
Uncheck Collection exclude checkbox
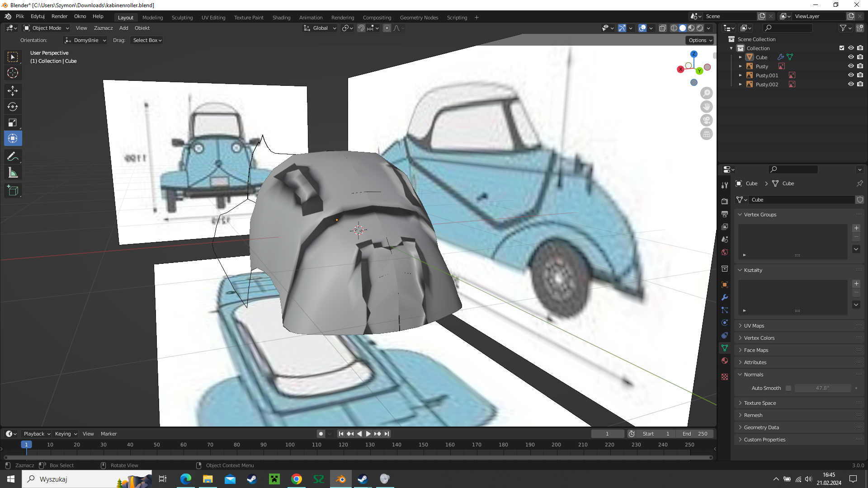click(x=842, y=48)
